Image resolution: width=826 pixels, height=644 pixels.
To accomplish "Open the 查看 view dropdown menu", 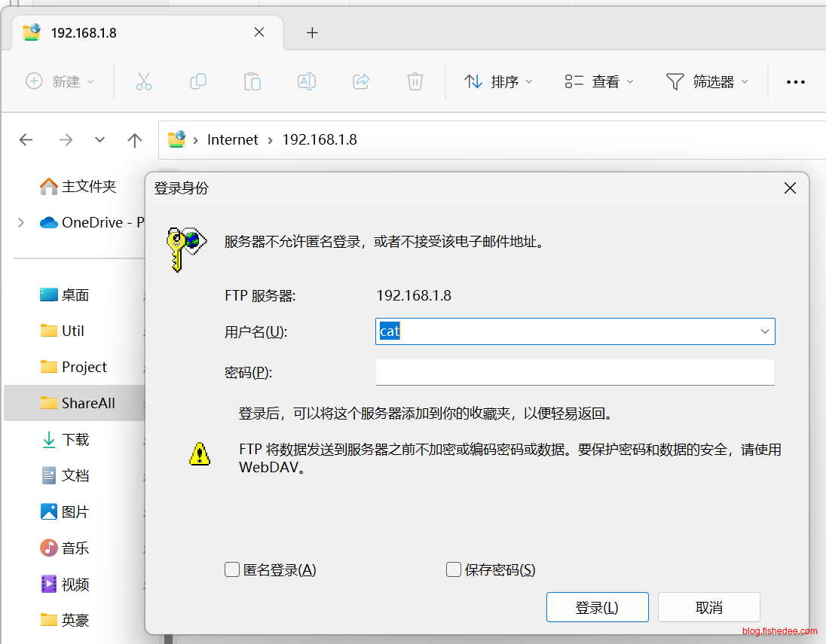I will pyautogui.click(x=599, y=81).
